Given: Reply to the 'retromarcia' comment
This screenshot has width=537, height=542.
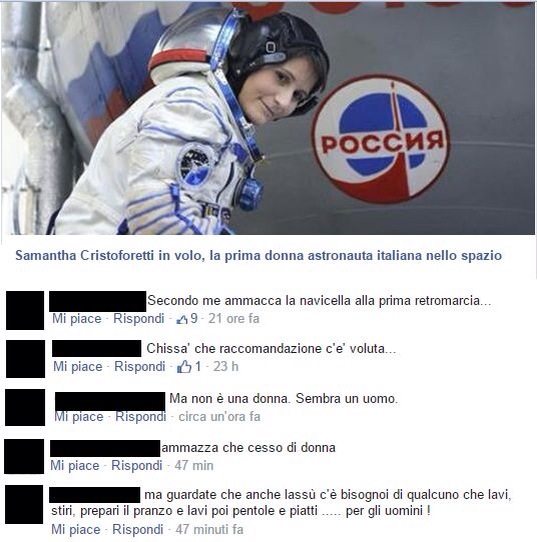Looking at the screenshot, I should [139, 319].
